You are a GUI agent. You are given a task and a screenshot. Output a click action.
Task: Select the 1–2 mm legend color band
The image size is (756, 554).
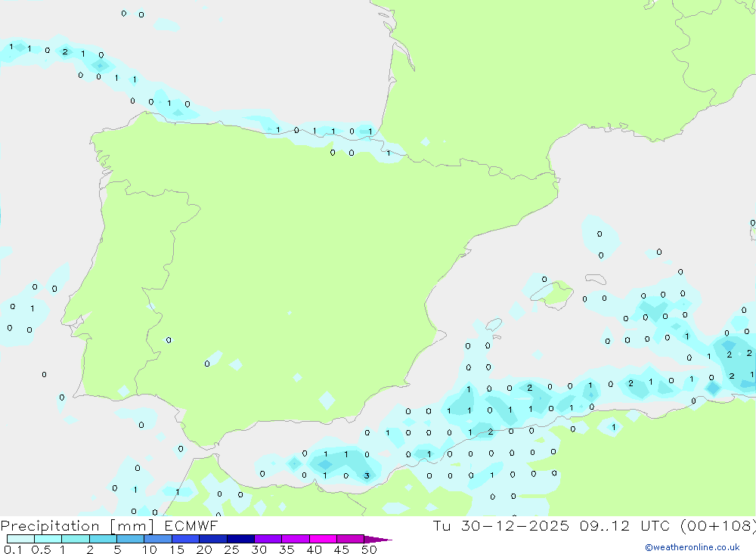75,539
